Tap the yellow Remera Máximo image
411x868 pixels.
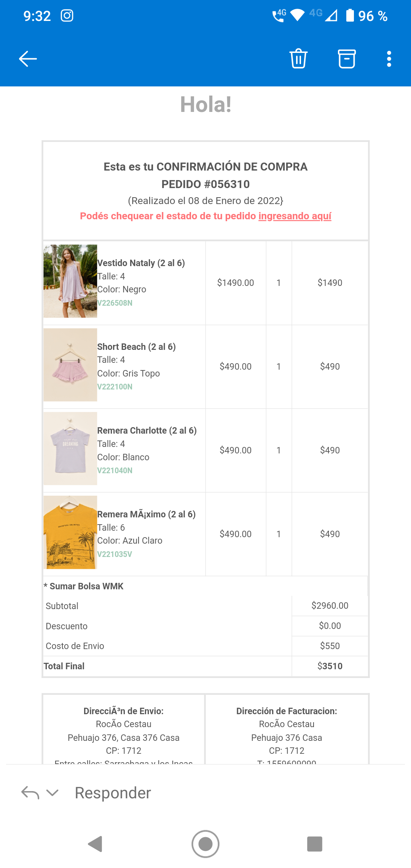coord(70,532)
